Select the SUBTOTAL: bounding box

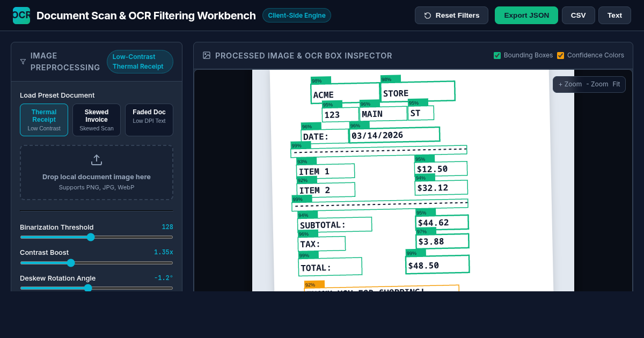(x=335, y=224)
